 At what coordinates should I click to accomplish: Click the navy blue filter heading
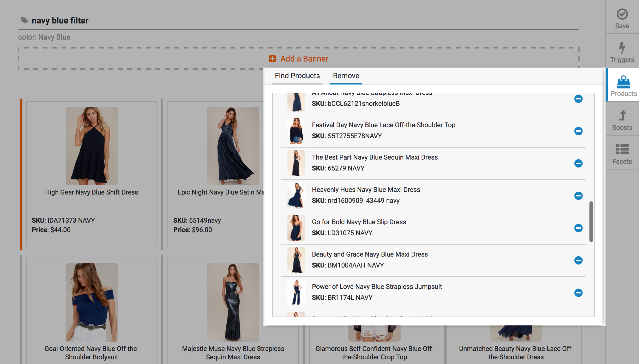(60, 20)
